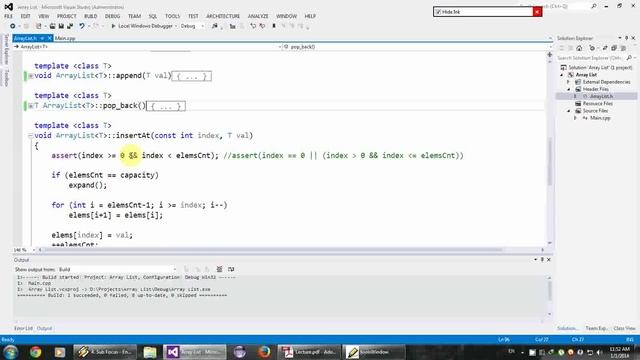Click the Quick Launch magnifier icon
This screenshot has width=640, height=360.
click(594, 6)
